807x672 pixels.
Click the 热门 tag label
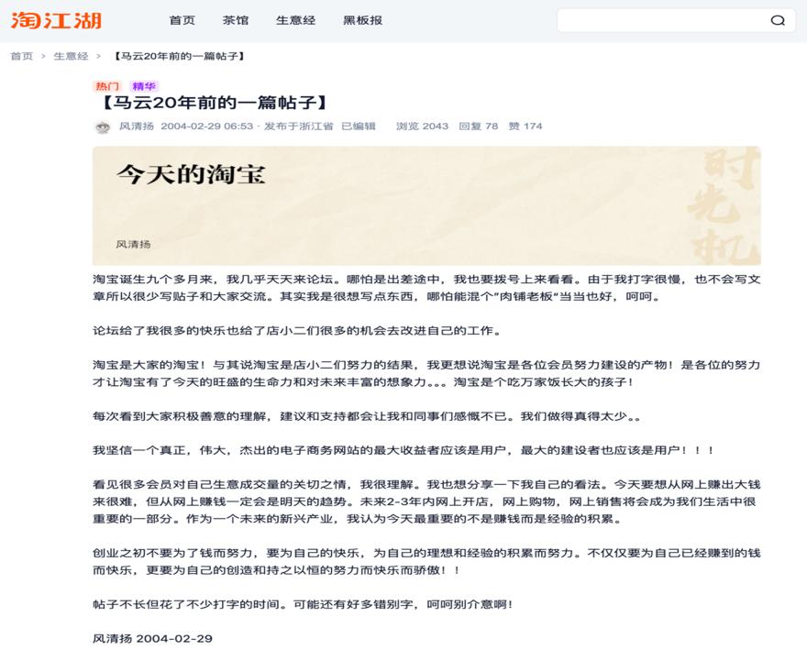click(107, 86)
